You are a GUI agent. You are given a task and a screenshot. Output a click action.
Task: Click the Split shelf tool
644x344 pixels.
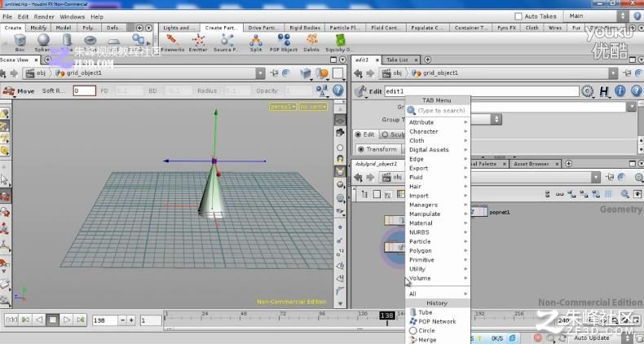(x=255, y=42)
